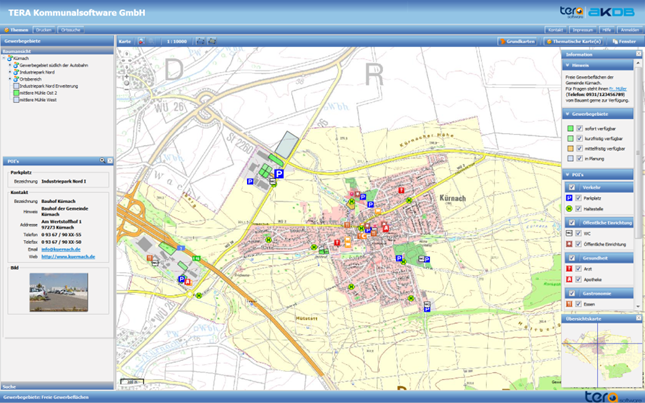Open the Drucken tab
The image size is (645, 403).
44,30
